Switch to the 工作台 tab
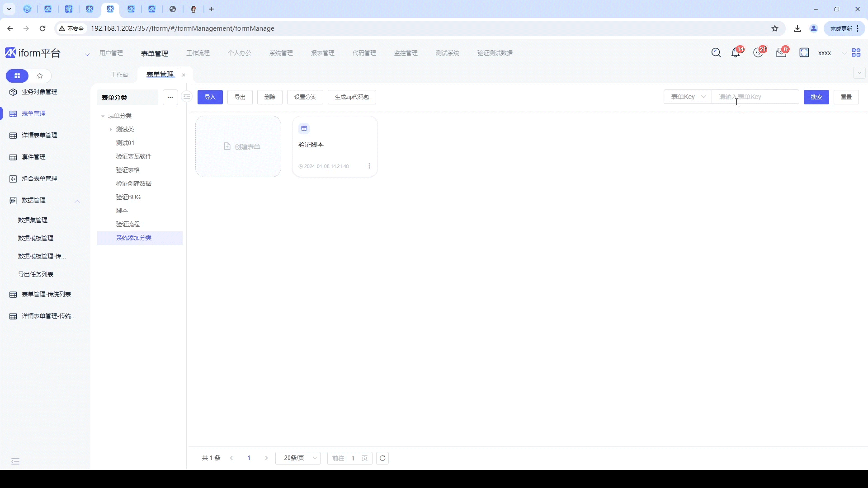The image size is (868, 488). (x=119, y=75)
